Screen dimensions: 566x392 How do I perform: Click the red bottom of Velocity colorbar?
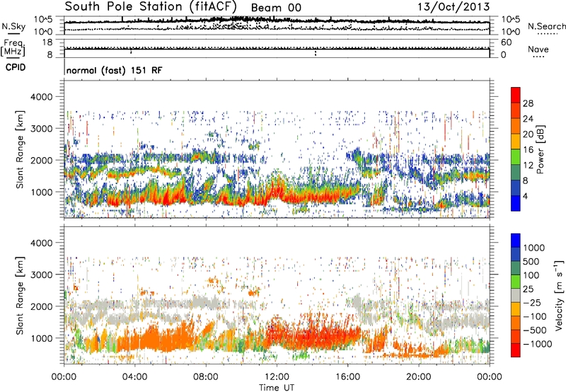click(516, 350)
